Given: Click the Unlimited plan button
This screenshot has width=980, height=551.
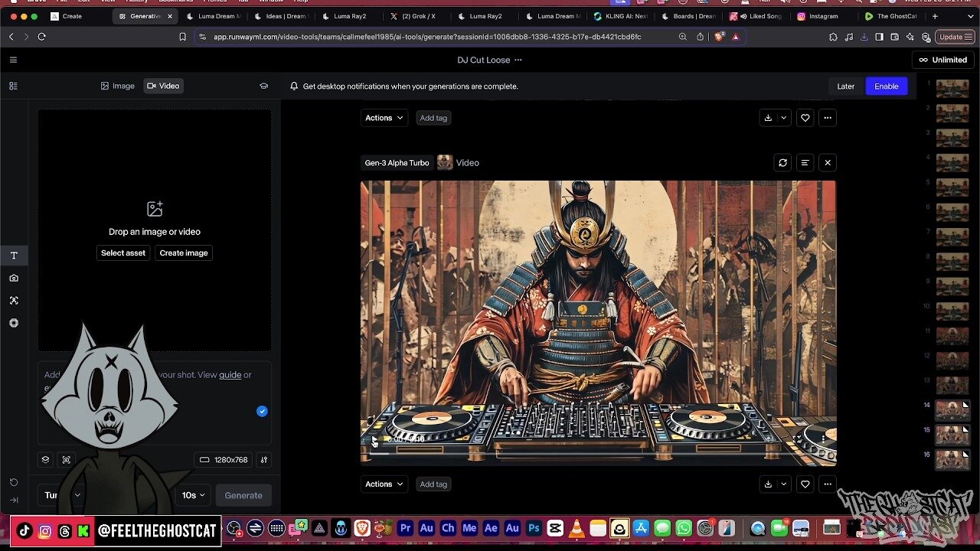Looking at the screenshot, I should 943,60.
